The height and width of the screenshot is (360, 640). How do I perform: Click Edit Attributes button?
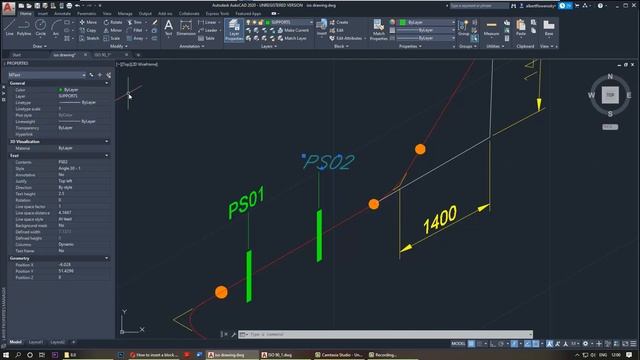click(x=346, y=38)
